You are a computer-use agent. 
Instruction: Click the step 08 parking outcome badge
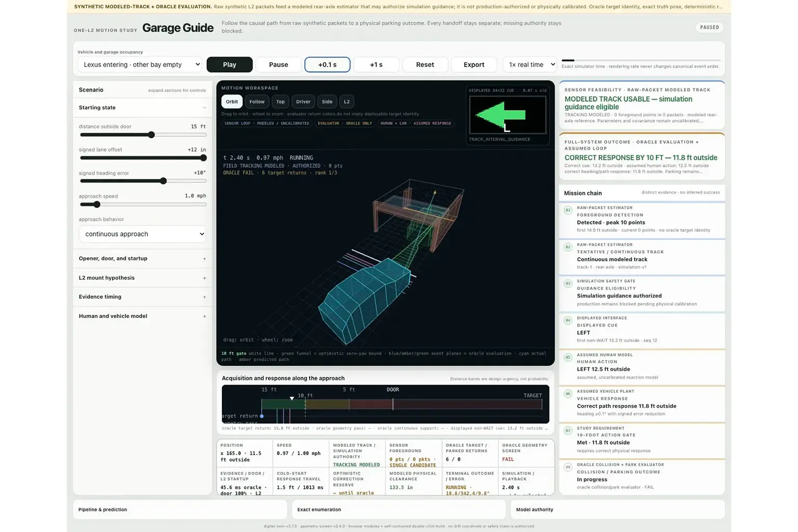click(568, 468)
